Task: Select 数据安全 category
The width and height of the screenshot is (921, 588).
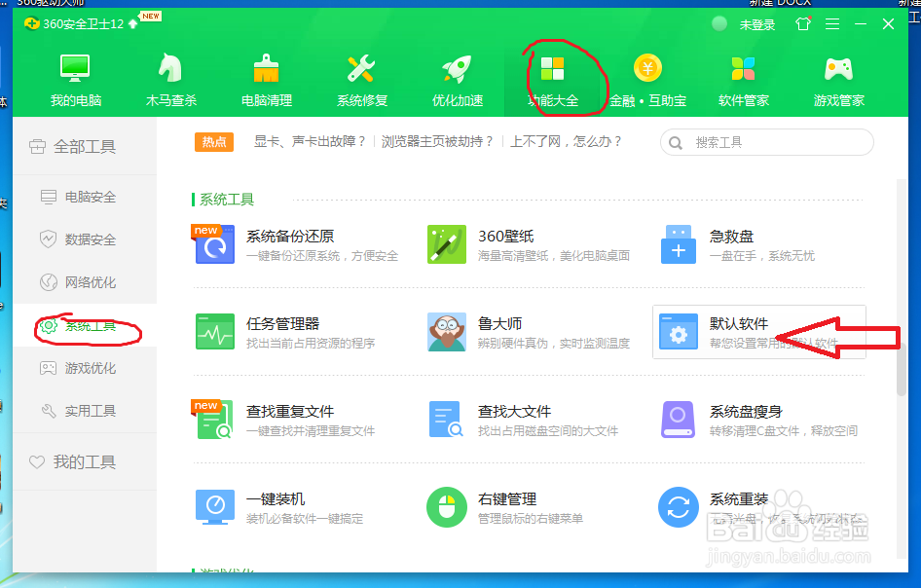Action: [85, 239]
